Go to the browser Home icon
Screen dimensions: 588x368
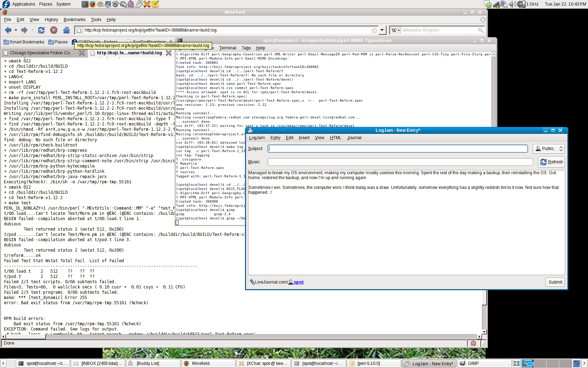(x=66, y=30)
